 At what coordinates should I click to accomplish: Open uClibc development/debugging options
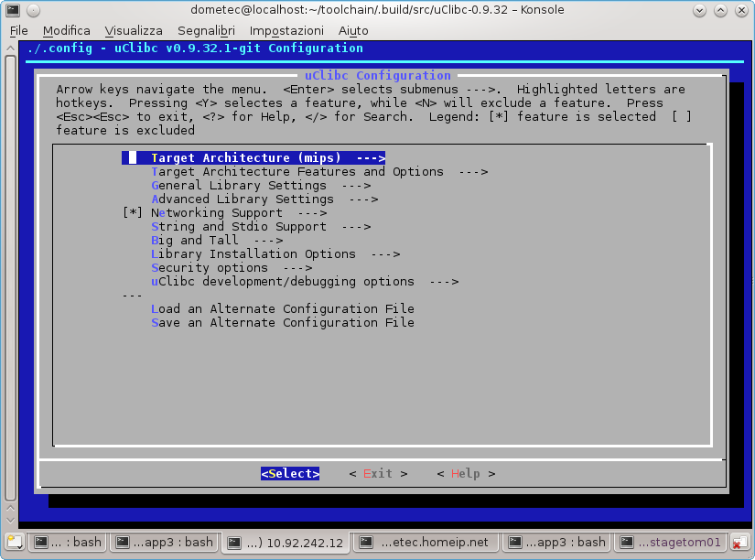click(304, 282)
